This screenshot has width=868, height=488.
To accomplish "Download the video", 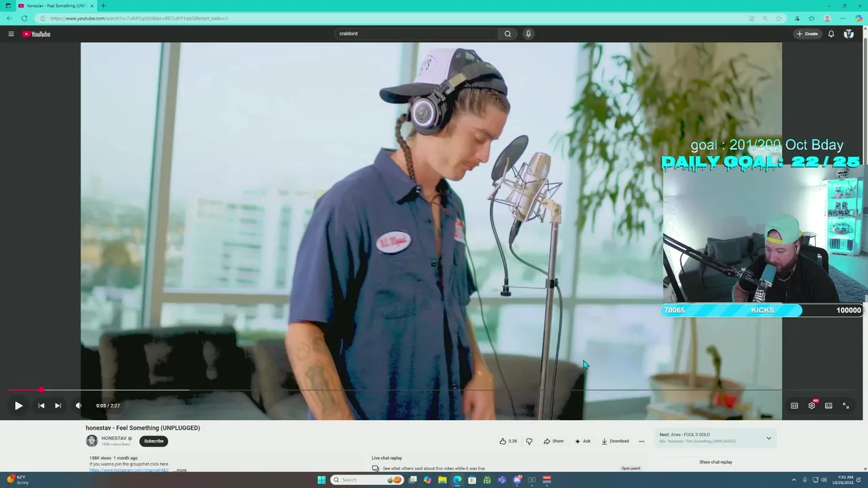I will (615, 441).
